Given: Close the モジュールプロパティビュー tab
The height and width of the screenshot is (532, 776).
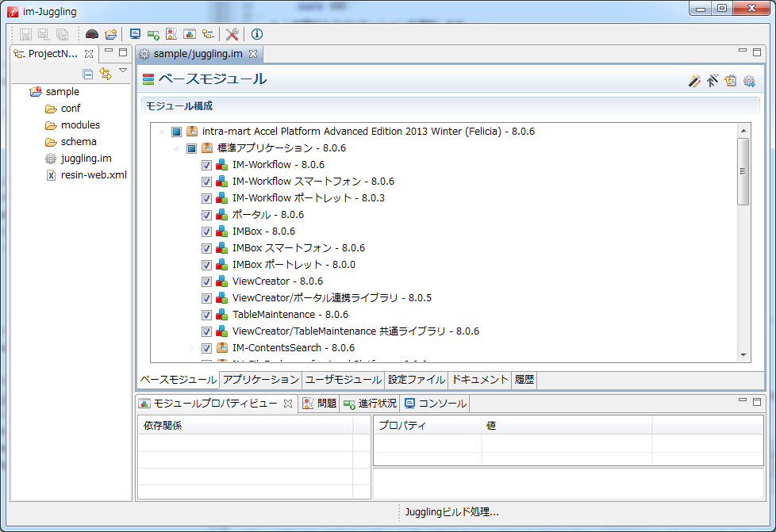Looking at the screenshot, I should 287,404.
